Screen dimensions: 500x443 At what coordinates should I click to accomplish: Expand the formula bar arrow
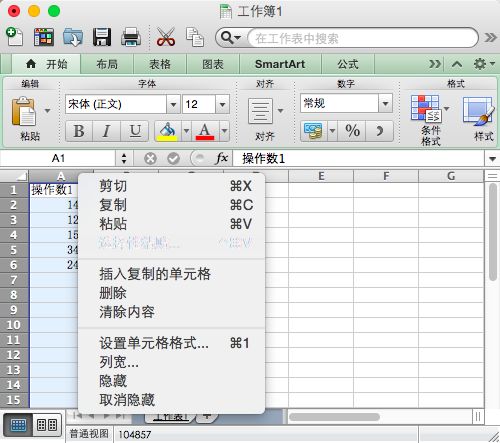click(x=492, y=159)
